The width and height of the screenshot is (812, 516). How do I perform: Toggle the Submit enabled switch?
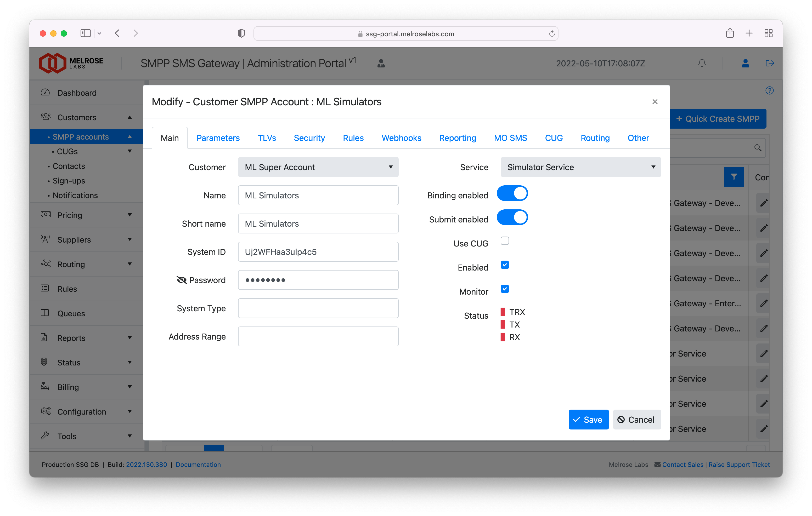(512, 218)
